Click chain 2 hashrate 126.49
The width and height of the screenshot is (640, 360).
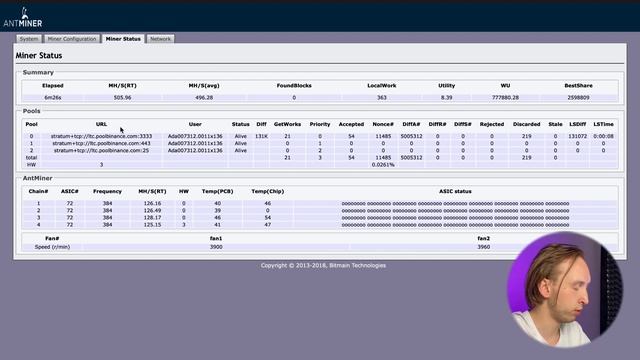pyautogui.click(x=152, y=211)
